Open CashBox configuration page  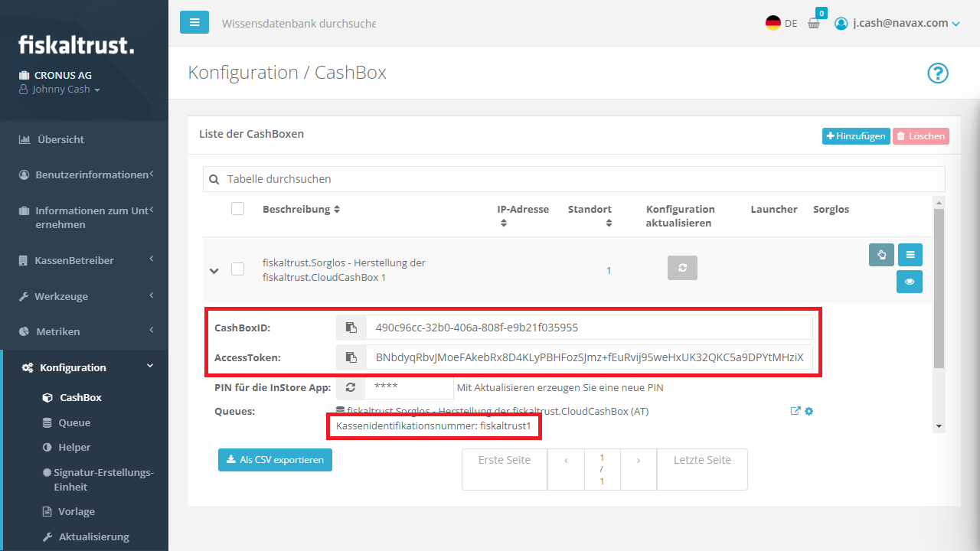coord(80,397)
